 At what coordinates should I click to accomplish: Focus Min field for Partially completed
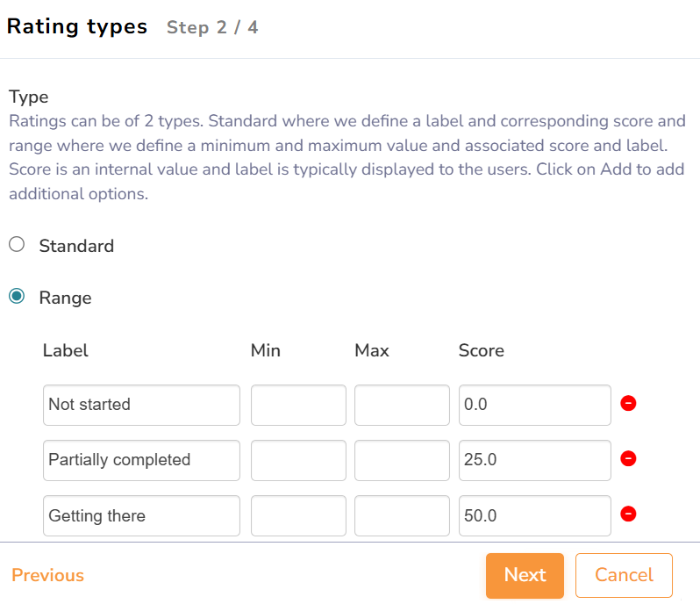point(298,460)
